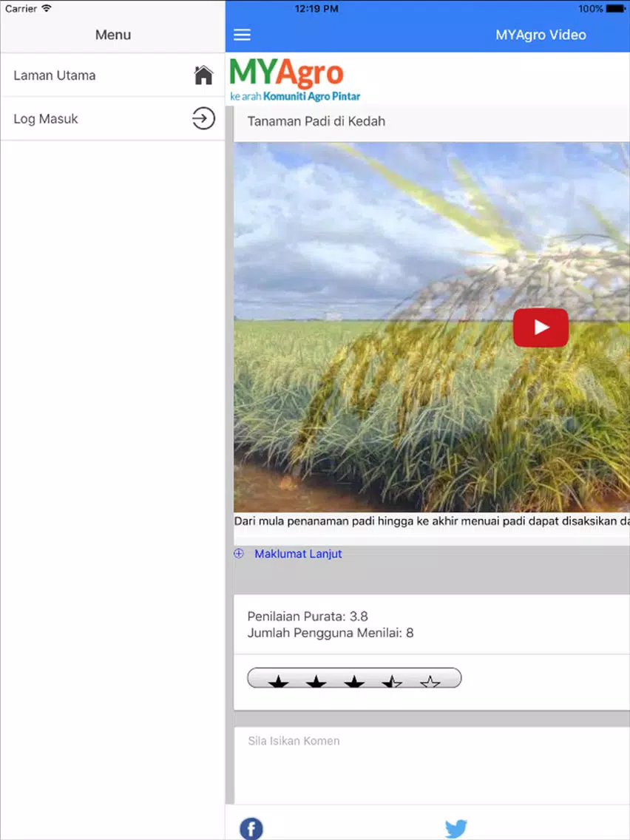Screen dimensions: 630x840
Task: Tap the hamburger menu icon
Action: [242, 35]
